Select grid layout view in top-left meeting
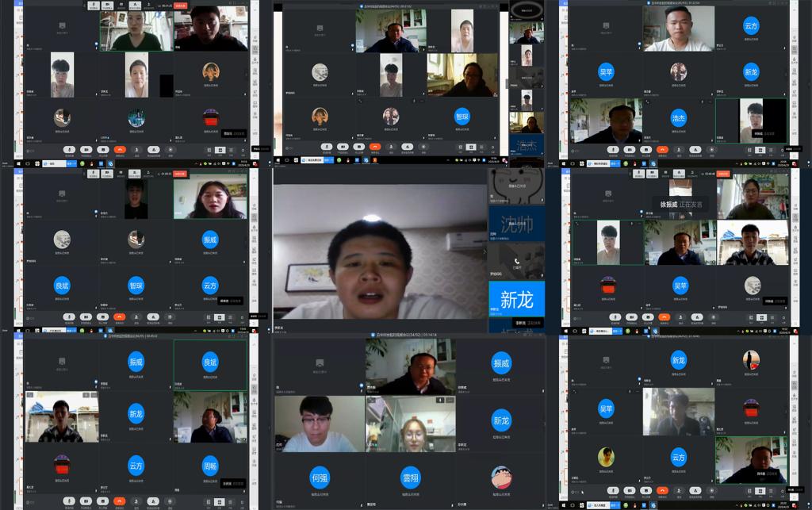 click(219, 149)
